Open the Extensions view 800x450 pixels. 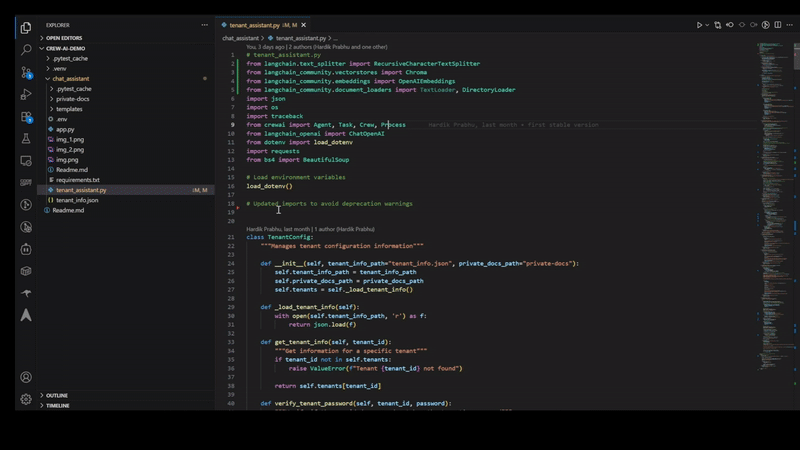pyautogui.click(x=26, y=117)
